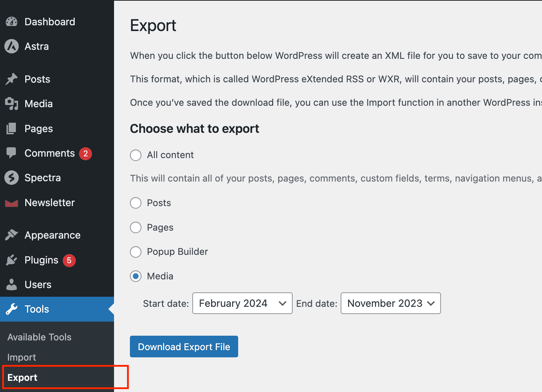Click the Astra logo icon
Image resolution: width=542 pixels, height=392 pixels.
[12, 46]
